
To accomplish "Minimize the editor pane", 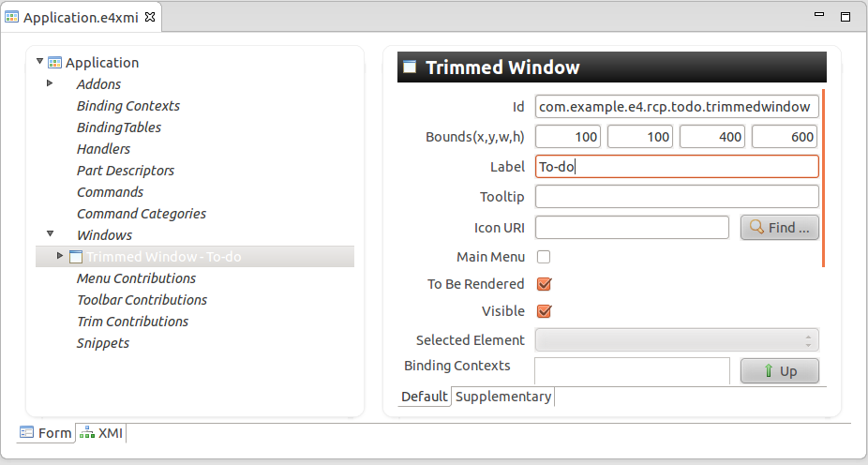I will pos(822,16).
